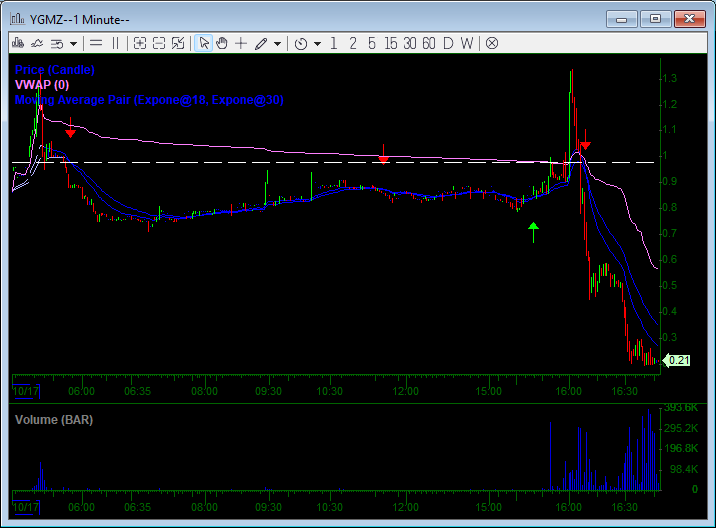This screenshot has width=716, height=528.
Task: Click the VWAP (0) legend label
Action: pyautogui.click(x=42, y=85)
